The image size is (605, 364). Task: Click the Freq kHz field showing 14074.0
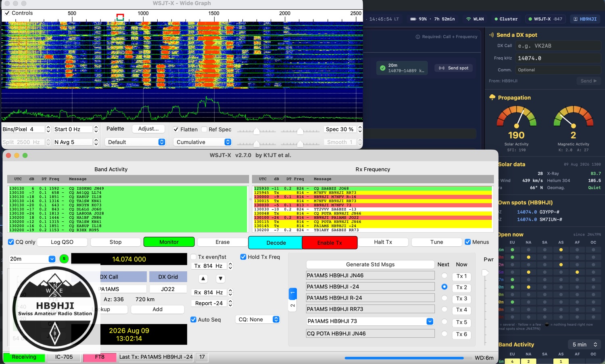coord(558,58)
